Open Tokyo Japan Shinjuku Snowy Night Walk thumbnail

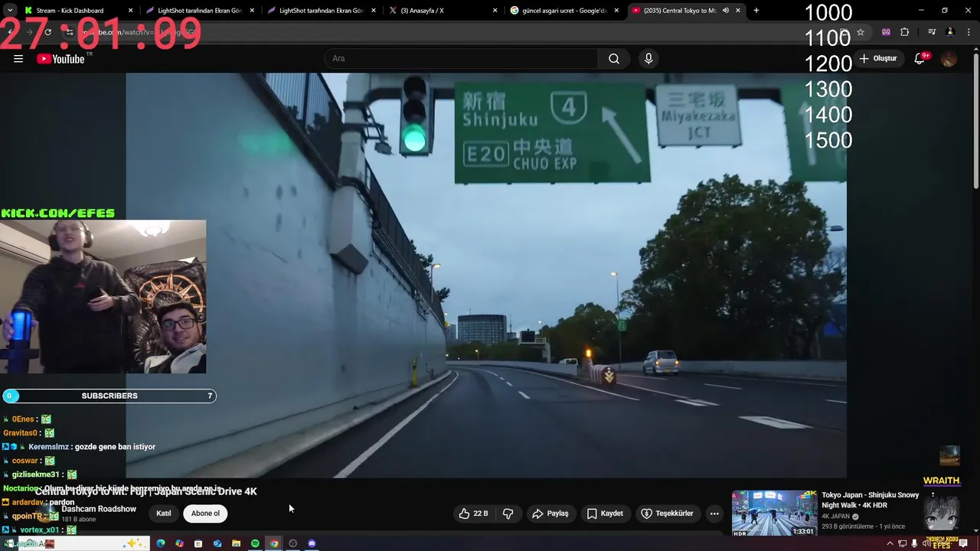[x=774, y=513]
